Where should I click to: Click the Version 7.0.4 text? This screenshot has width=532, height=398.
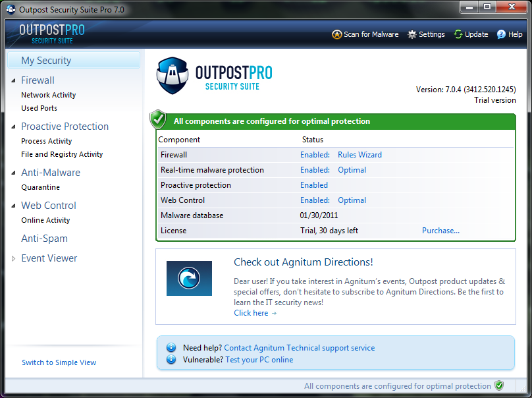(x=466, y=90)
